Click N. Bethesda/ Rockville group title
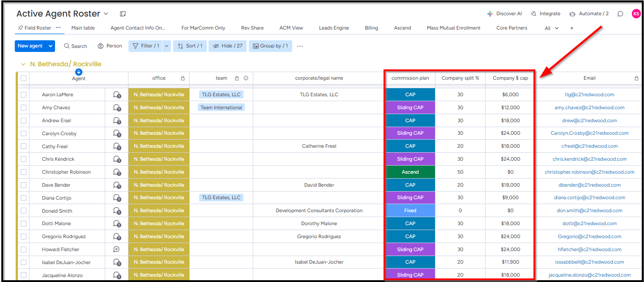This screenshot has width=644, height=282. pyautogui.click(x=66, y=64)
